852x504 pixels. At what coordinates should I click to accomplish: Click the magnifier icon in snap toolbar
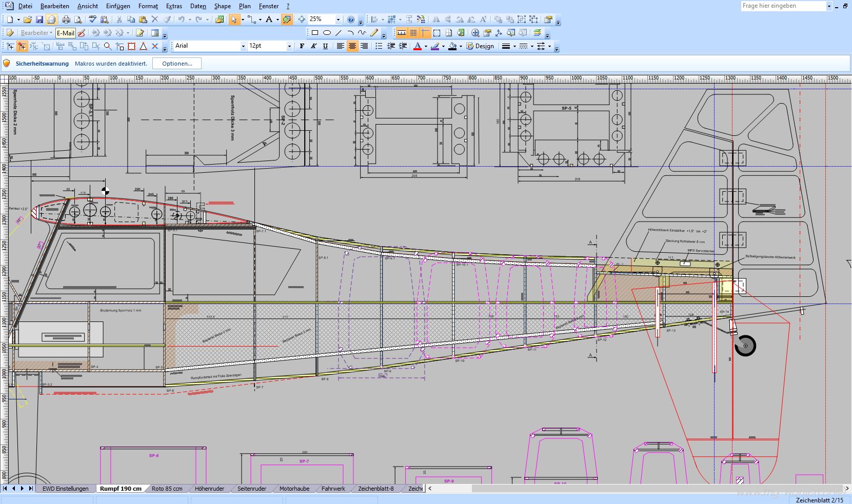click(x=108, y=46)
